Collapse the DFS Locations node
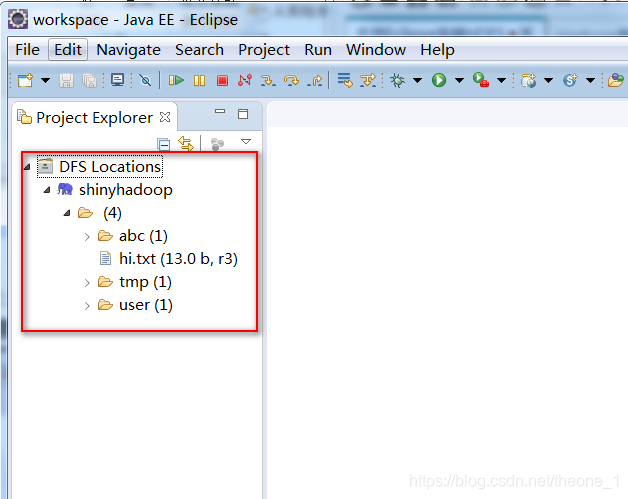The height and width of the screenshot is (499, 628). tap(27, 167)
